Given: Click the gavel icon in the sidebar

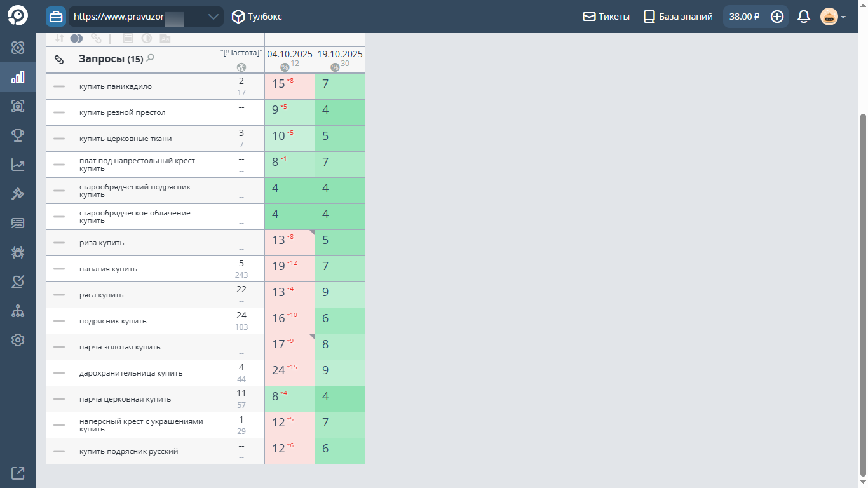Looking at the screenshot, I should 18,194.
